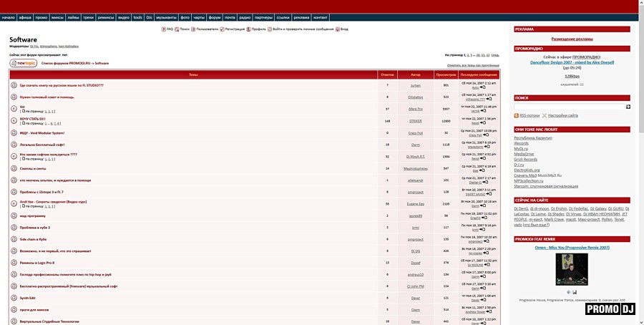The height and width of the screenshot is (325, 644).
Task: Go to last post icon in DLOG row
Action: click(x=486, y=253)
